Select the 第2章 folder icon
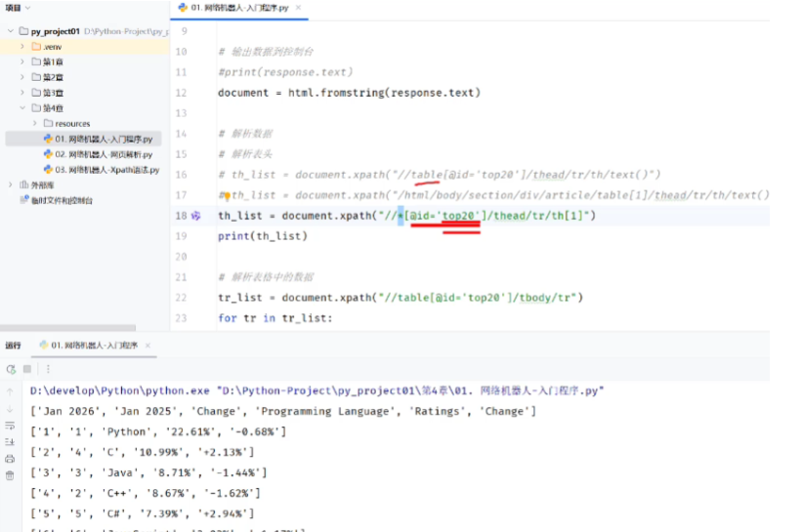The width and height of the screenshot is (802, 532). pyautogui.click(x=36, y=77)
